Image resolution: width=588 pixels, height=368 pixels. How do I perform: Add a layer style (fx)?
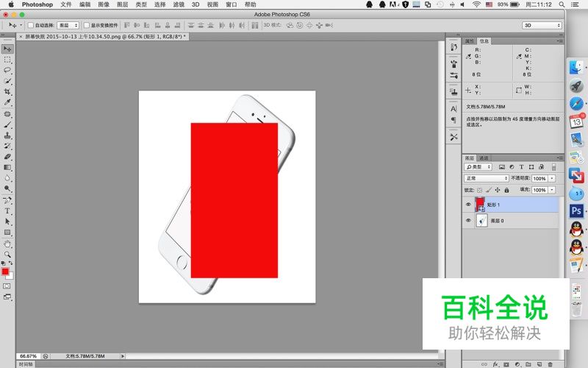coord(495,364)
